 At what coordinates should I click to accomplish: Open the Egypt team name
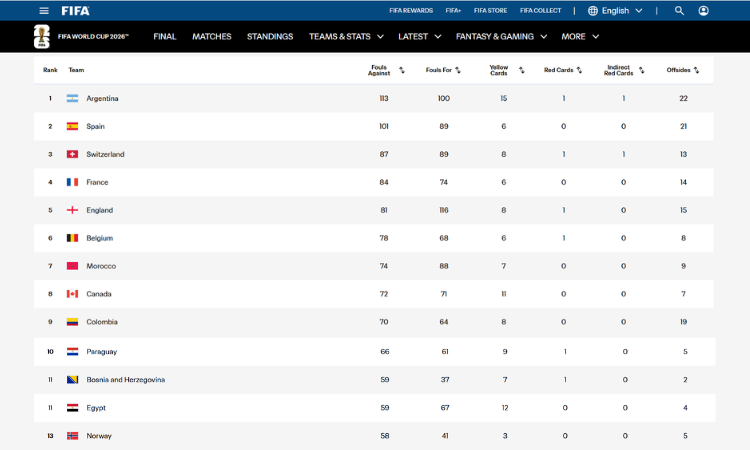[x=96, y=408]
